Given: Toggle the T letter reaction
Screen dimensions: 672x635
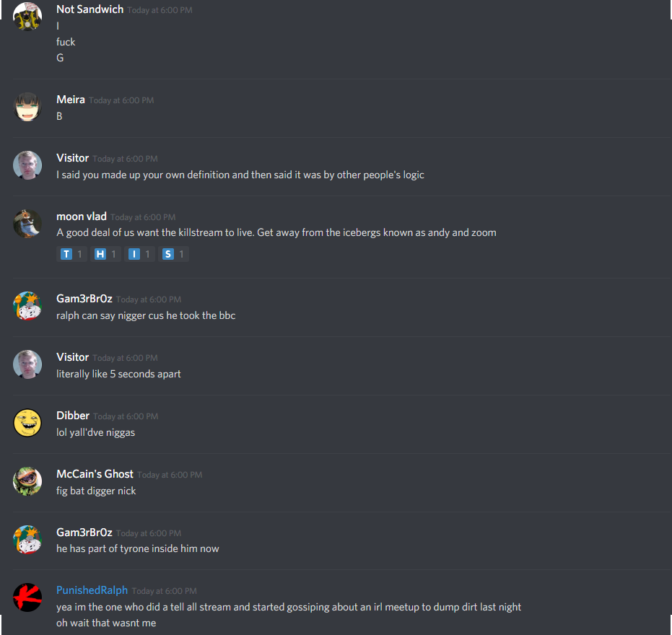Looking at the screenshot, I should pos(71,254).
